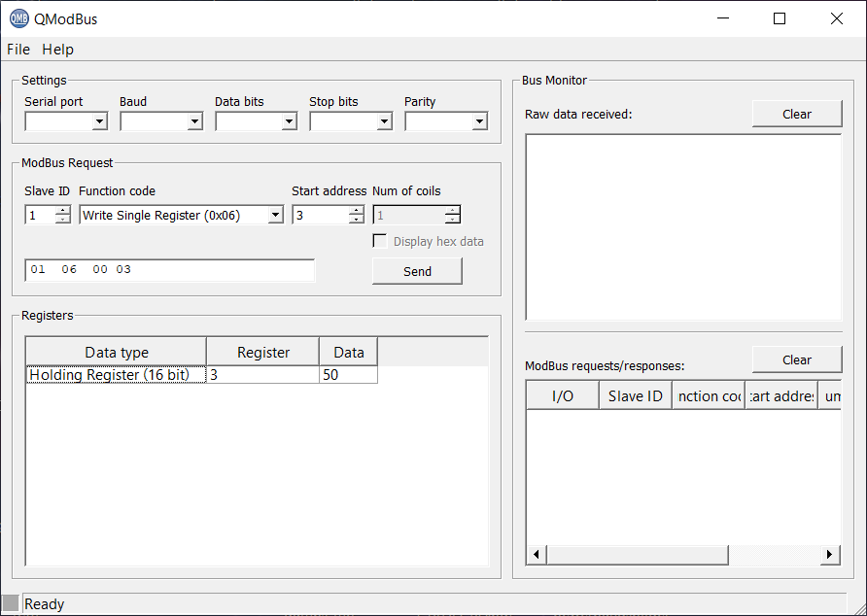Click right arrow of requests table scrollbar
This screenshot has height=616, width=867.
(829, 554)
